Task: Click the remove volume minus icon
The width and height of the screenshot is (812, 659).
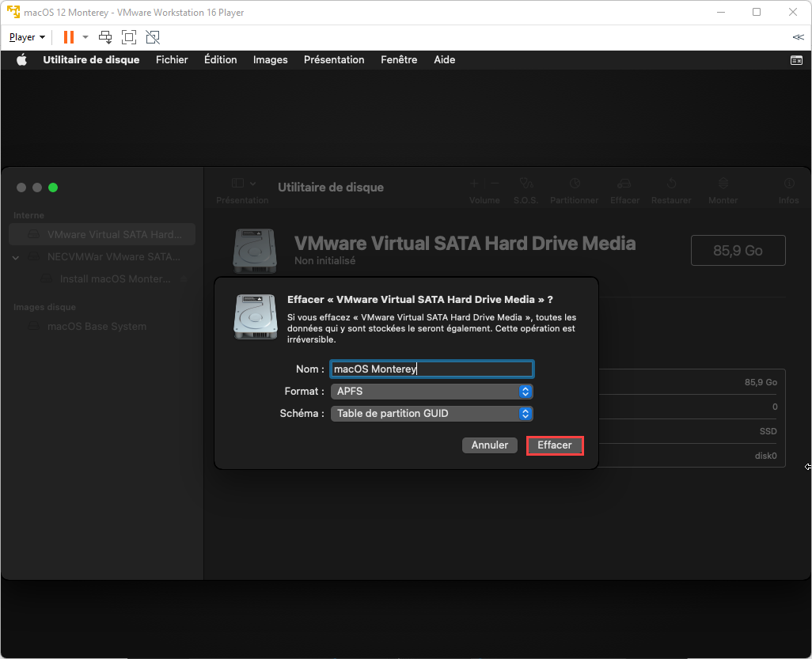Action: [495, 184]
